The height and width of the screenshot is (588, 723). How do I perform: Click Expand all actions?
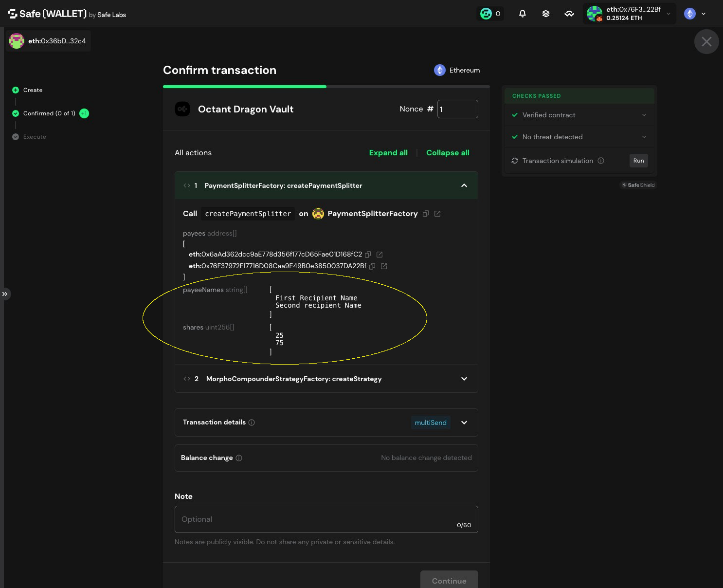click(x=388, y=153)
